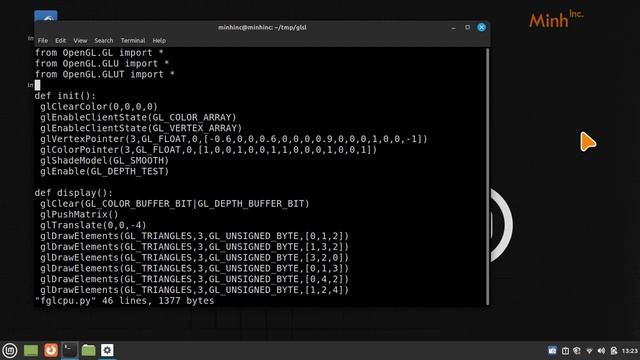Screen dimensions: 640x360
Task: Click the power/battery tray icon
Action: (x=613, y=351)
